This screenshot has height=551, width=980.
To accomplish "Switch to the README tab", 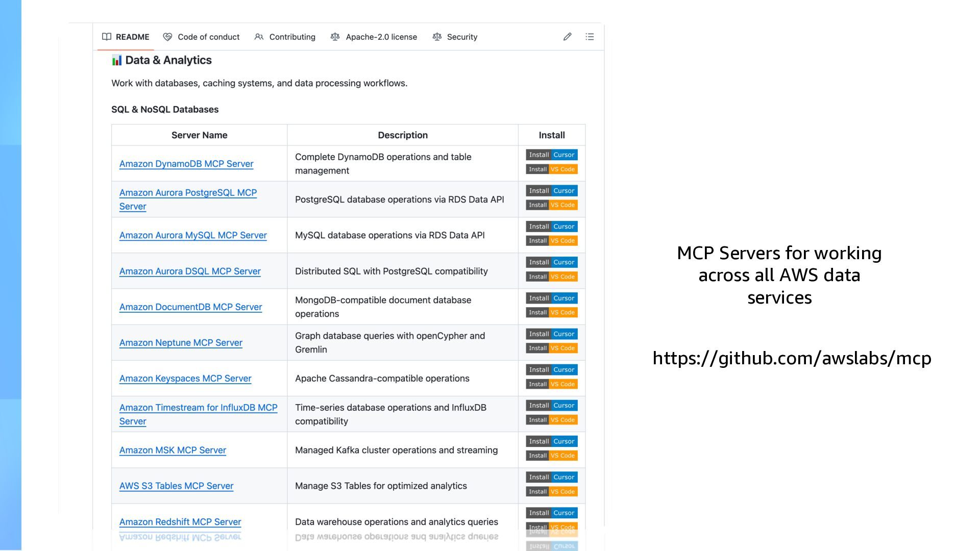I will 132,37.
